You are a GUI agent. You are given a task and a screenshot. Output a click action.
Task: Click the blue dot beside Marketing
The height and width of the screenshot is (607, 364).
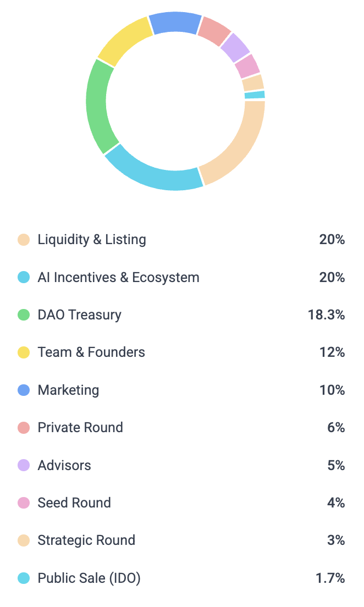coord(24,390)
